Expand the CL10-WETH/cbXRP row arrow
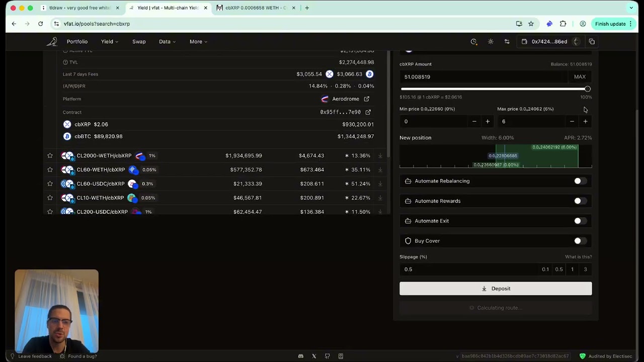This screenshot has width=644, height=362. (x=380, y=198)
